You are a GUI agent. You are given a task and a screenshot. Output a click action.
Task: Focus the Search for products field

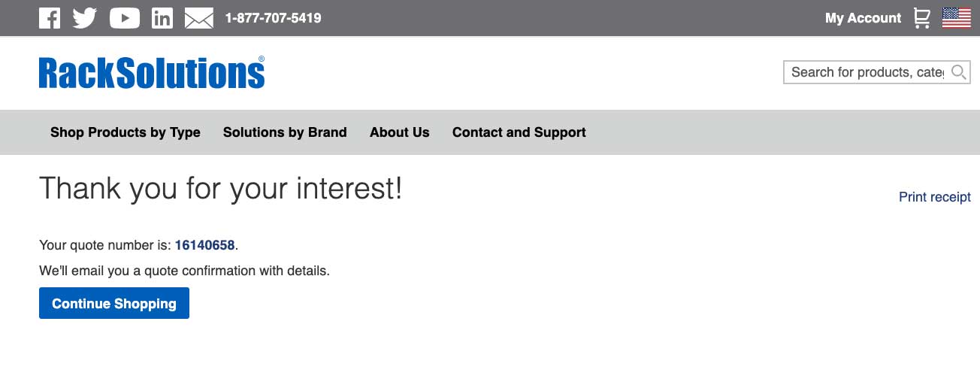(x=867, y=72)
